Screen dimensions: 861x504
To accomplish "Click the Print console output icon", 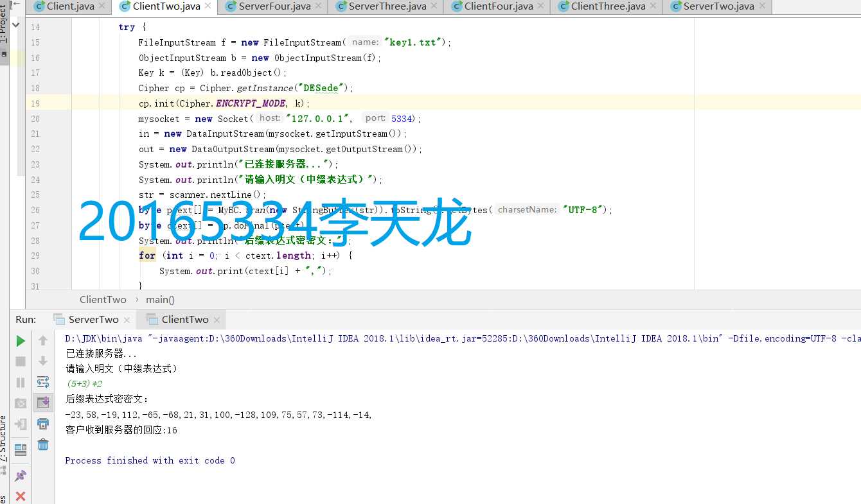I will (x=43, y=424).
